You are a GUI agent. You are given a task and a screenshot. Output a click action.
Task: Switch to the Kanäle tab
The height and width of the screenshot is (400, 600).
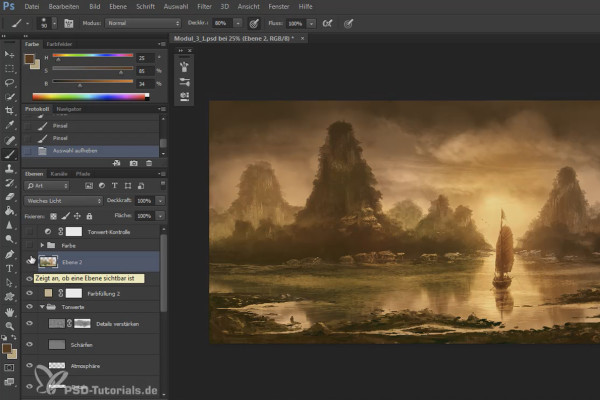click(59, 174)
